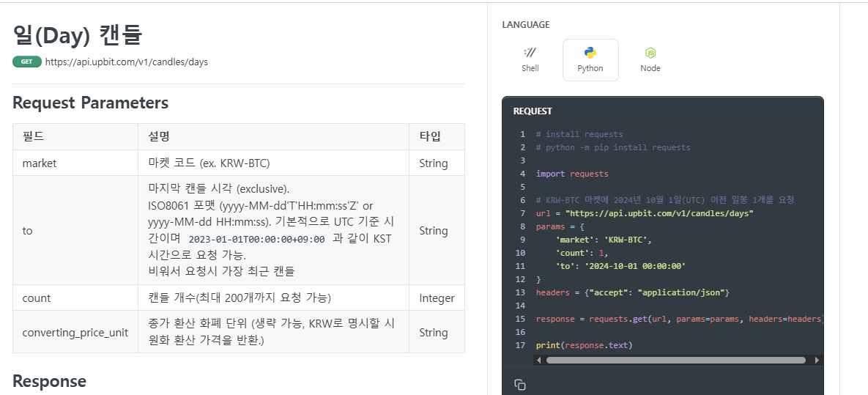Click the 일(Day) 캔들 page heading
This screenshot has width=868, height=395.
[78, 35]
